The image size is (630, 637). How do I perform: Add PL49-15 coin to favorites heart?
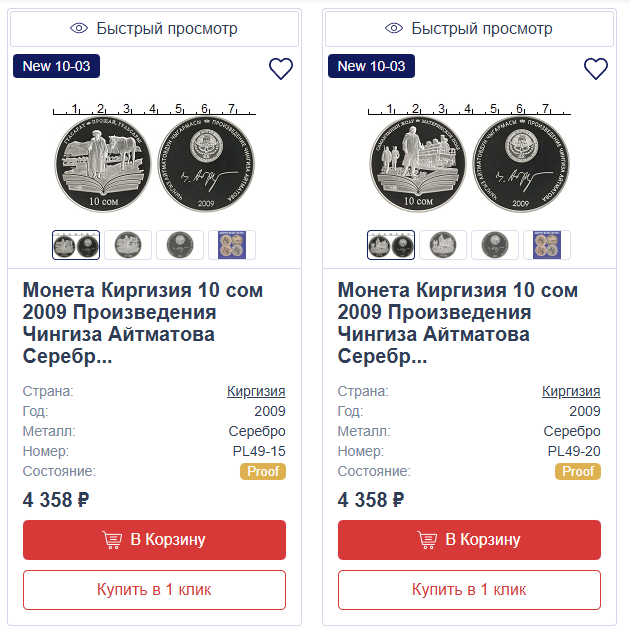[x=281, y=69]
